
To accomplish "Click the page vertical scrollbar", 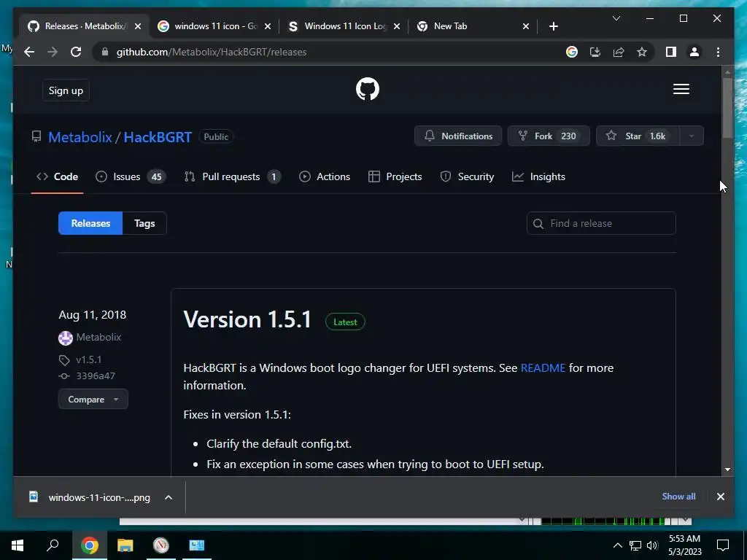I will [727, 108].
